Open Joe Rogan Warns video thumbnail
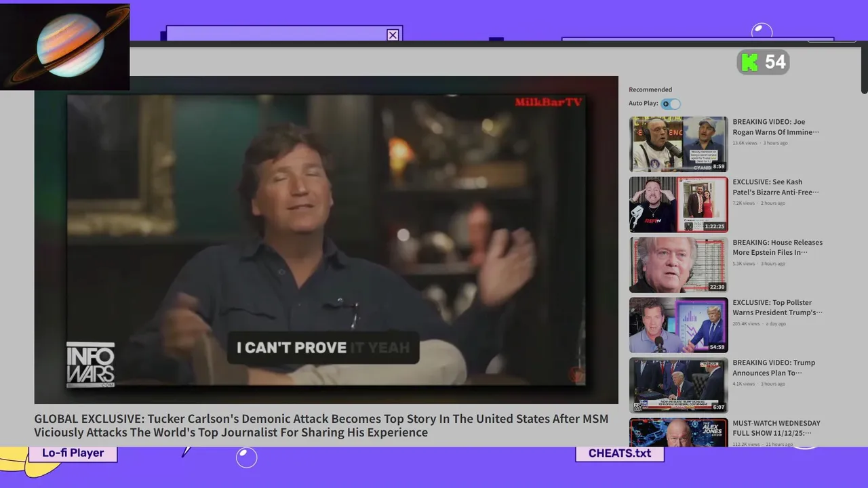This screenshot has width=868, height=488. pos(678,144)
